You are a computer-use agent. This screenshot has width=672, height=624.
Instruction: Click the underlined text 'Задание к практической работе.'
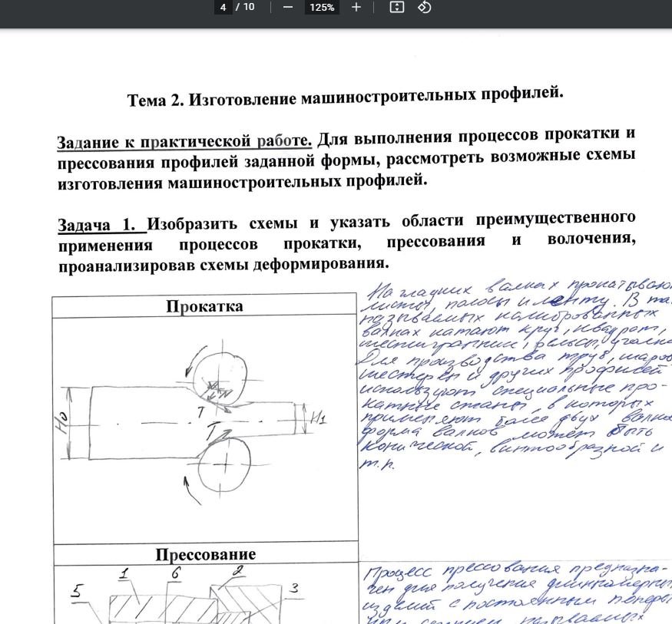pos(185,141)
